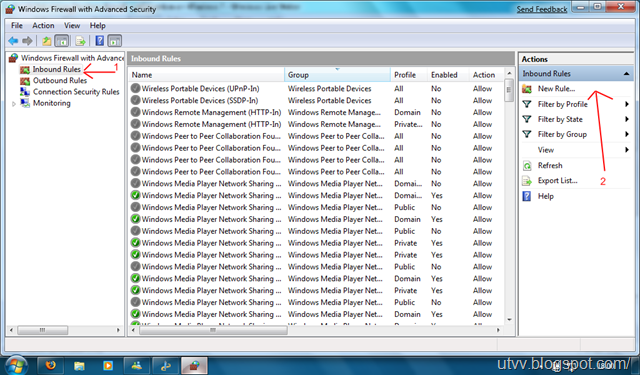The height and width of the screenshot is (375, 640).
Task: Select Connection Security Rules in tree
Action: point(76,92)
